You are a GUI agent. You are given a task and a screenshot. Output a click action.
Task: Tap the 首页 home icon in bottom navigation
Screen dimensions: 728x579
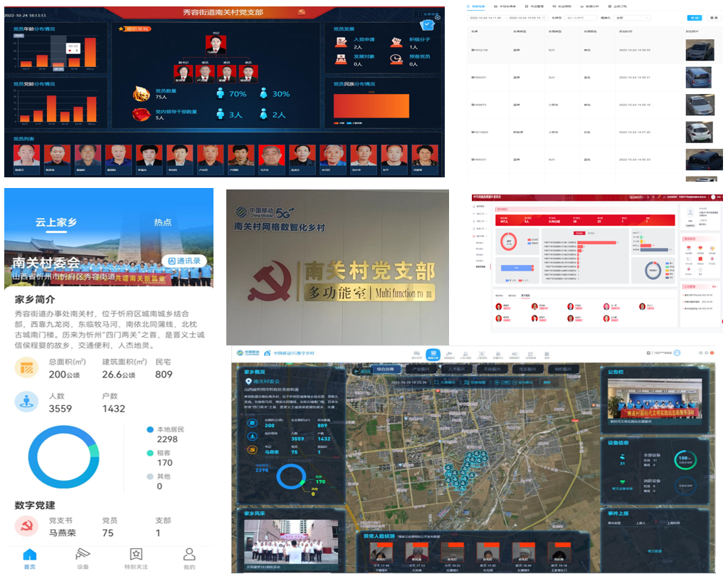click(29, 555)
